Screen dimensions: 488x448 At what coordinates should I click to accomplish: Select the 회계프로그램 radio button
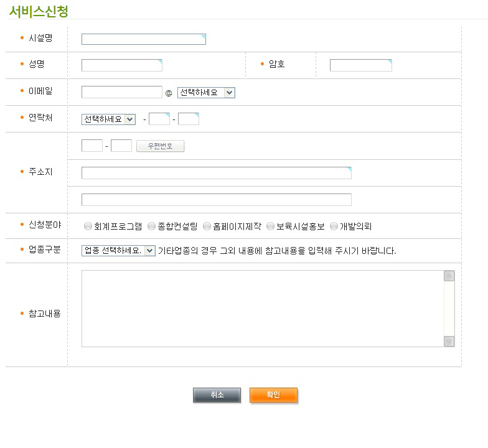coord(88,226)
